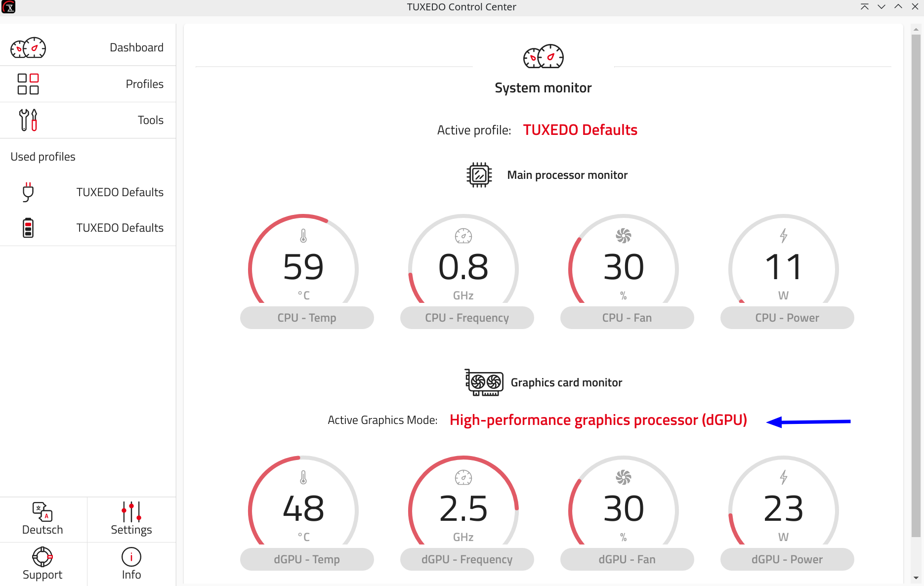Viewport: 924px width, 586px height.
Task: Open the Tools section
Action: coord(151,120)
